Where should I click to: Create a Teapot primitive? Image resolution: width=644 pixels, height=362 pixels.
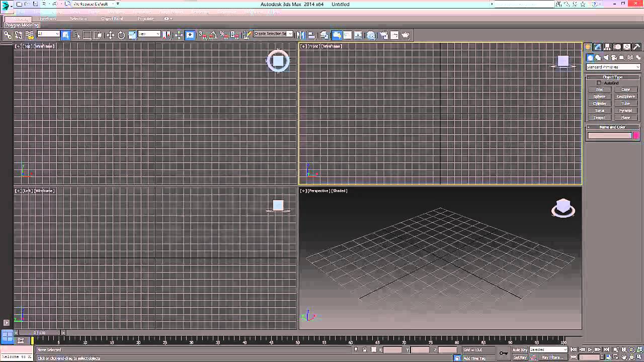[x=599, y=118]
